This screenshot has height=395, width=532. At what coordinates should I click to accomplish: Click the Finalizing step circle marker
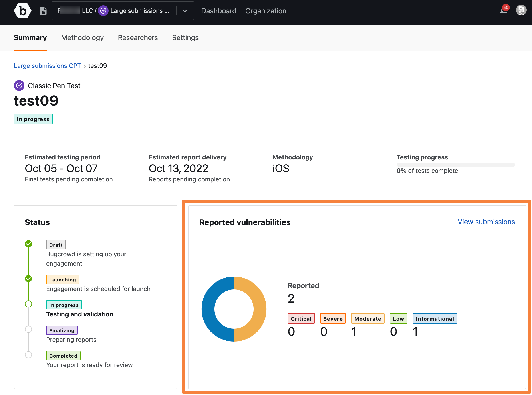coord(28,329)
